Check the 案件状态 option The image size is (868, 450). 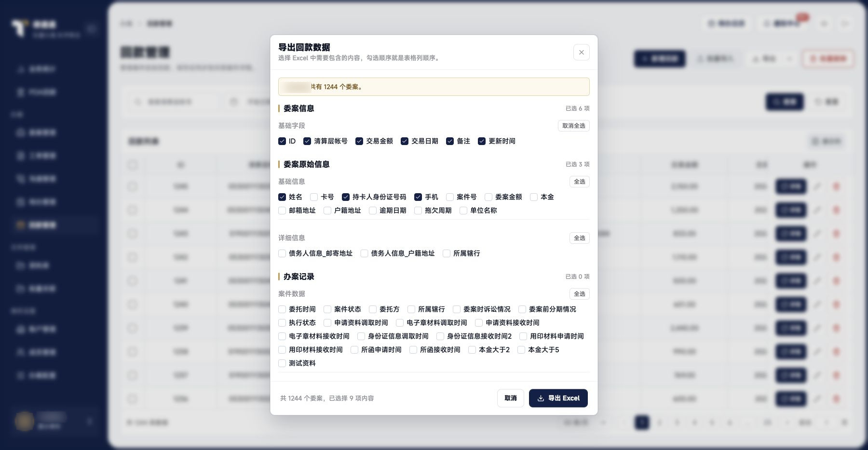tap(327, 309)
